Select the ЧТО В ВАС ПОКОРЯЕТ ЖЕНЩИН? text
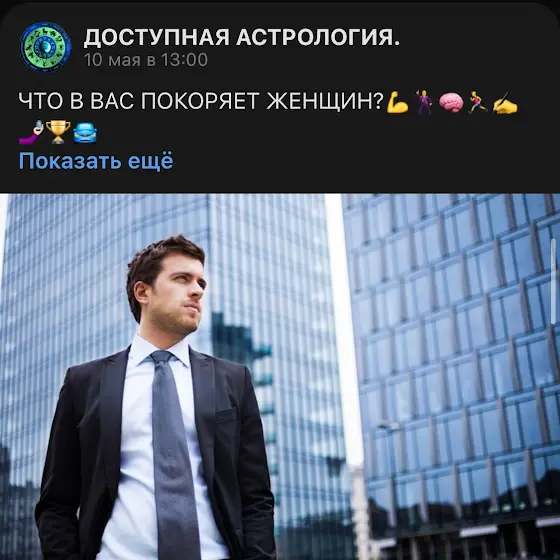 pyautogui.click(x=201, y=101)
